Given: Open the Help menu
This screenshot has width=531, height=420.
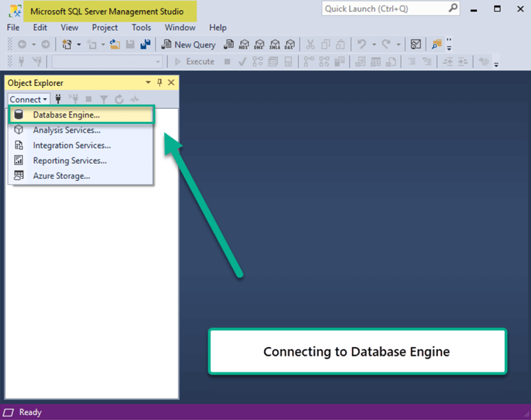Looking at the screenshot, I should 218,27.
